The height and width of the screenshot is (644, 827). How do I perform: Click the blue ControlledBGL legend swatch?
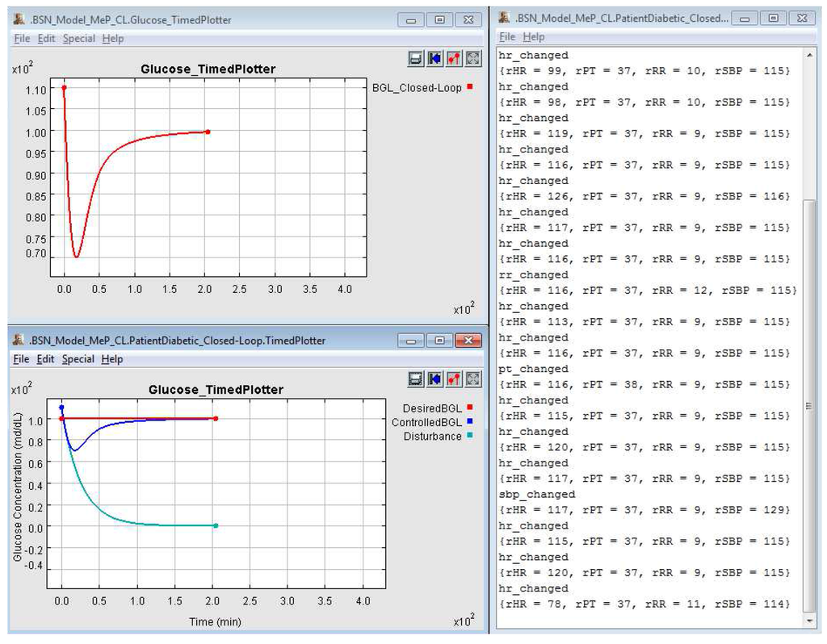[469, 422]
